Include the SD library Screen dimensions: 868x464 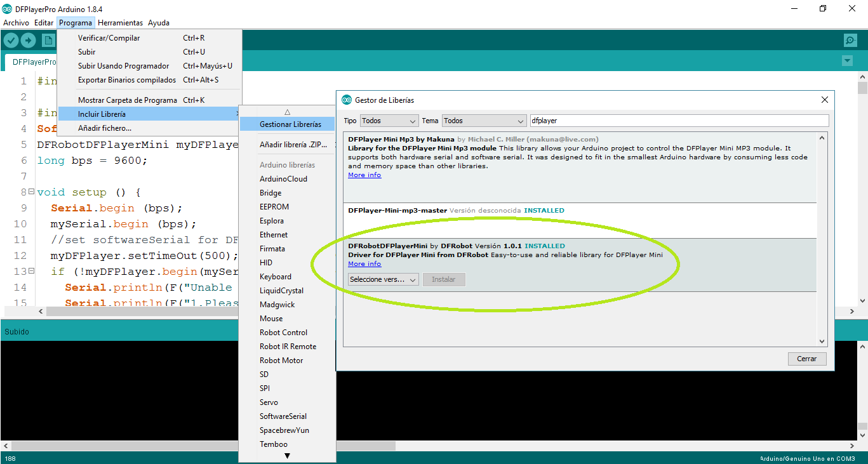pos(287,375)
